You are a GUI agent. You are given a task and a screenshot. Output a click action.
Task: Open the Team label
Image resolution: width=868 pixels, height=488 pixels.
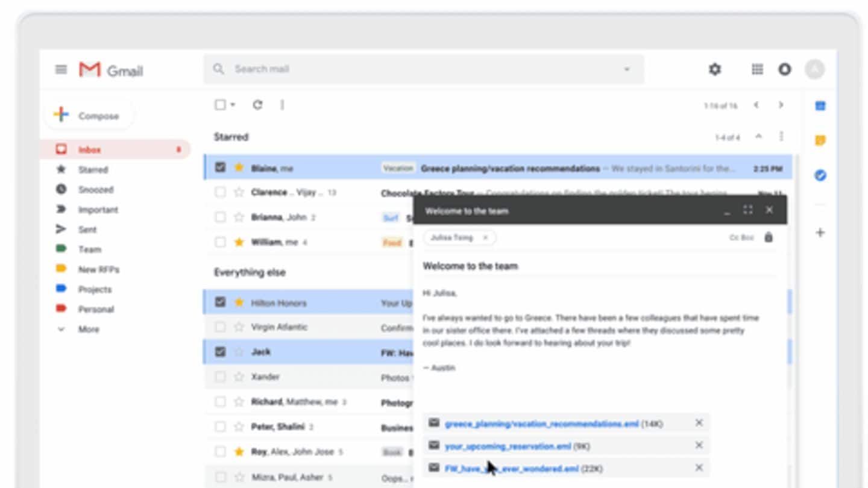(x=89, y=249)
